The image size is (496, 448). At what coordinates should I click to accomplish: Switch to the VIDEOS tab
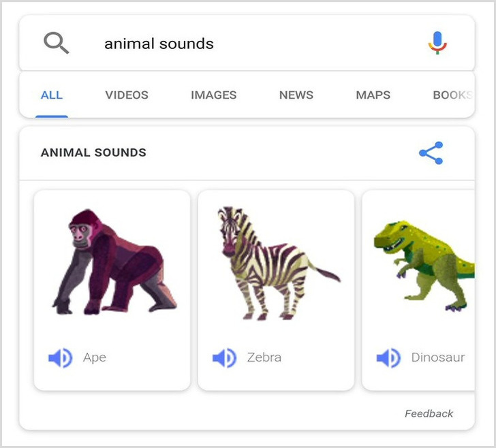[x=127, y=95]
